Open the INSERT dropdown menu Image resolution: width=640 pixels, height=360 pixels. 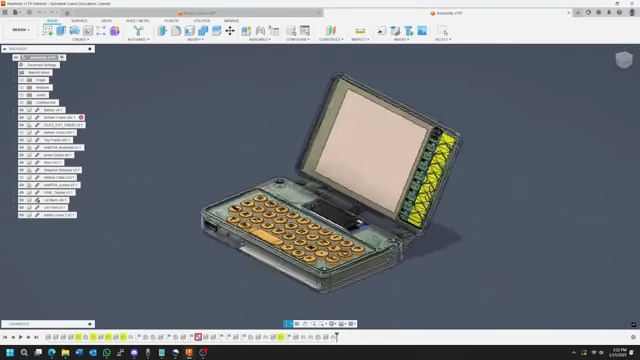401,40
